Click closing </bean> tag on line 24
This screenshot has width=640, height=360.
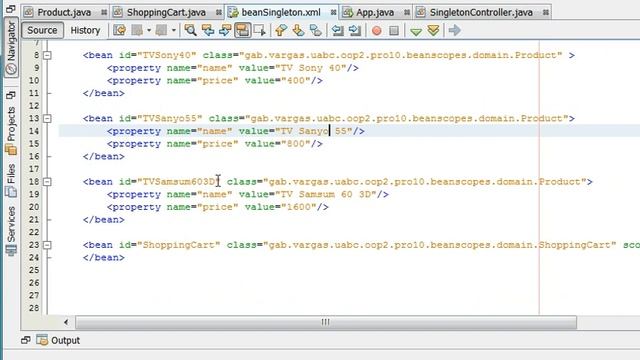[x=104, y=258]
